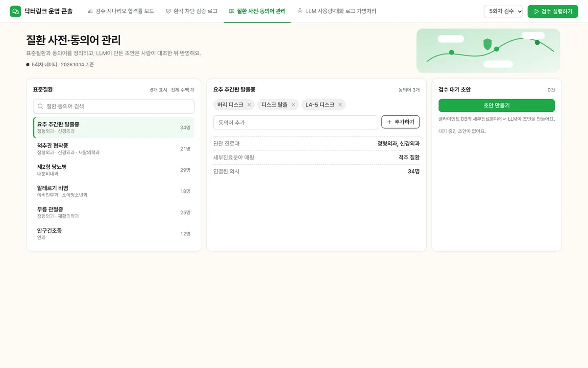588x368 pixels.
Task: Click the 초안 만들기 button
Action: (x=496, y=105)
